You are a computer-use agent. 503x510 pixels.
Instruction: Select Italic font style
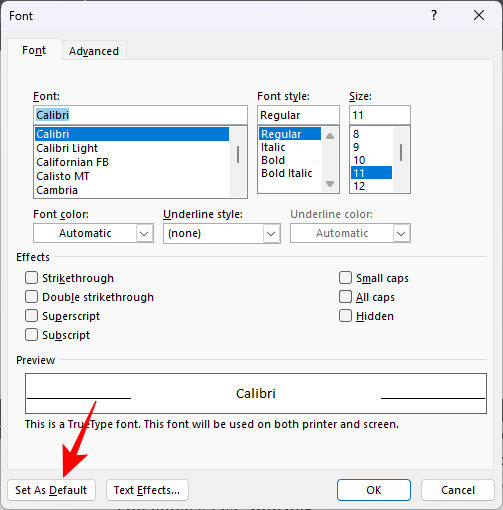[290, 147]
